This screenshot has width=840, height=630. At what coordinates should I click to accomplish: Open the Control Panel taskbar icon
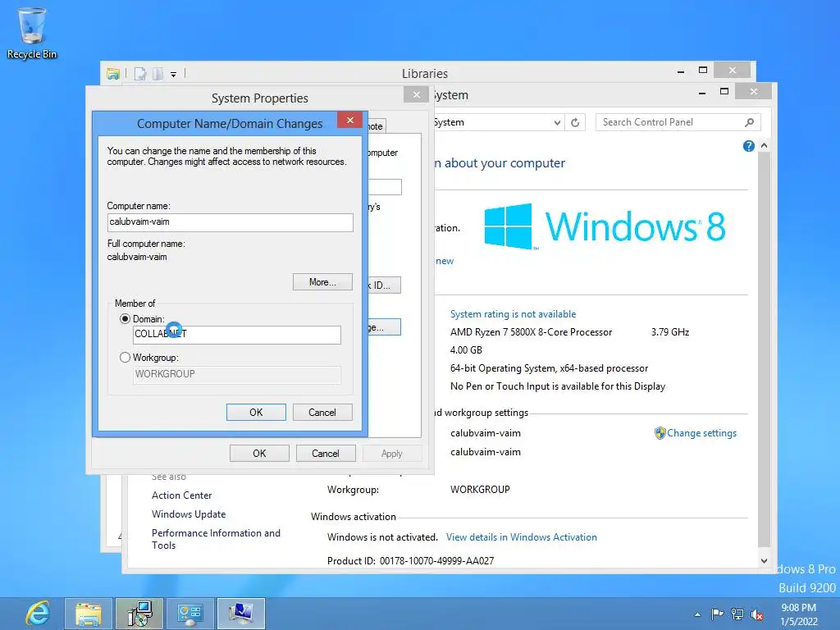(190, 614)
